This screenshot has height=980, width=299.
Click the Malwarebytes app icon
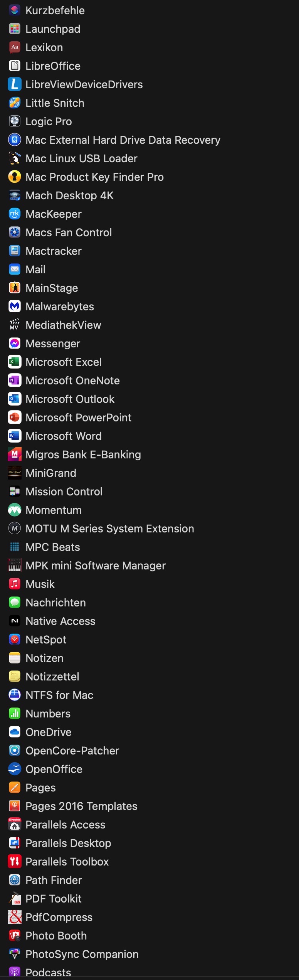[x=15, y=306]
